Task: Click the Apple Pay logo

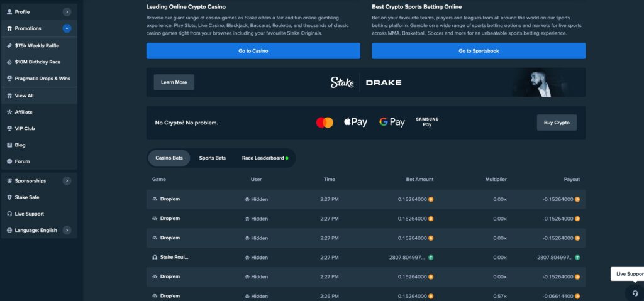Action: (355, 122)
